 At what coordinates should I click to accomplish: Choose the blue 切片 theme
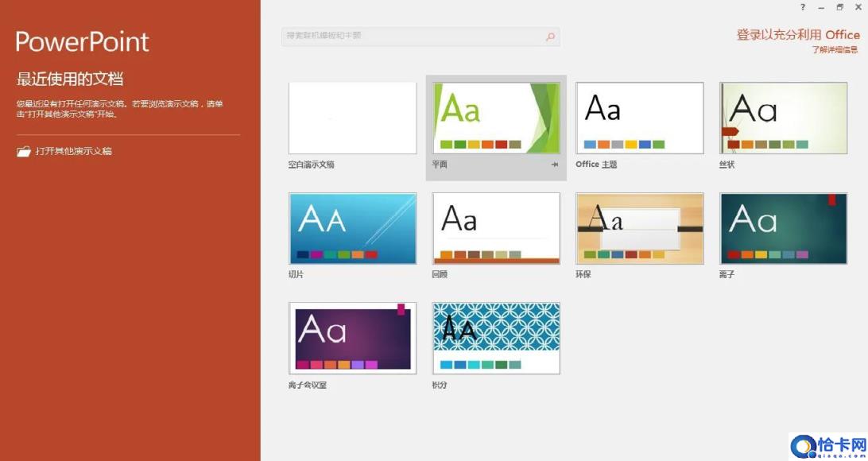coord(352,228)
